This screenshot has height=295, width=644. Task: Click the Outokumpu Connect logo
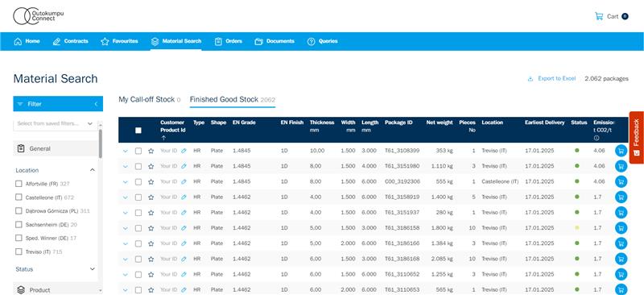(38, 16)
